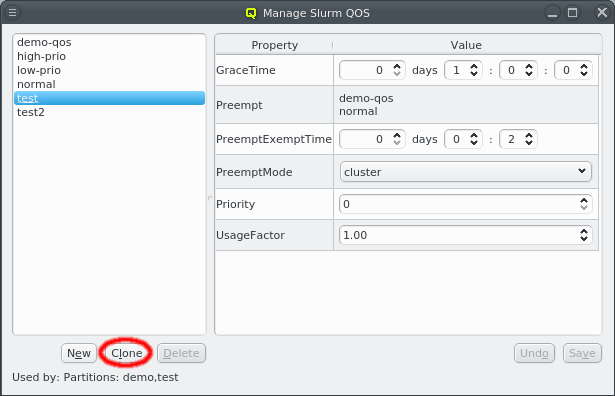Increase GraceTime hours with up arrow

(474, 66)
